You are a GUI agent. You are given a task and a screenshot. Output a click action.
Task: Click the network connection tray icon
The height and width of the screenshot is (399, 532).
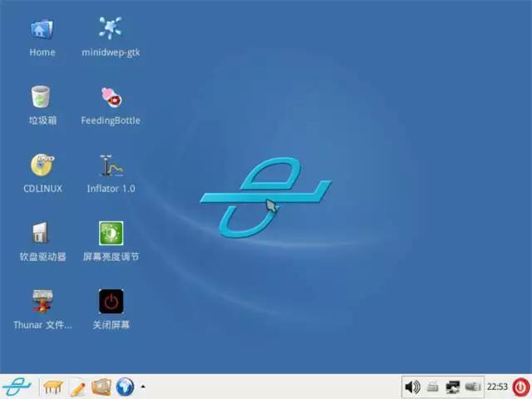(x=453, y=387)
